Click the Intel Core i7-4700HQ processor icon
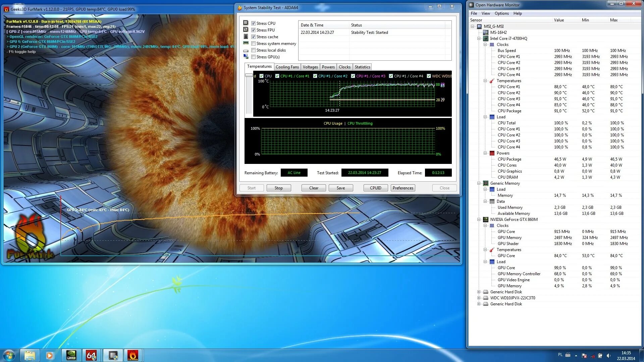Viewport: 644px width, 362px height. tap(485, 39)
